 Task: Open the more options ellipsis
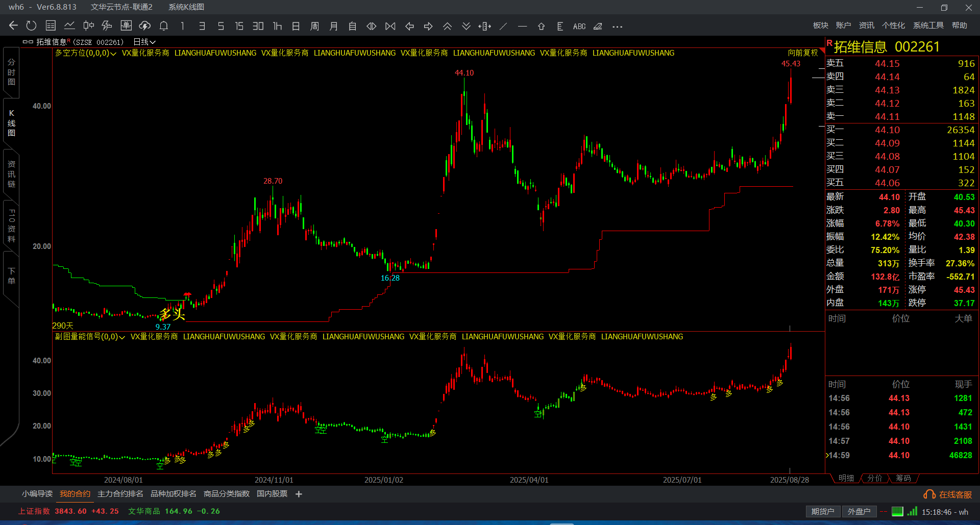[x=617, y=27]
